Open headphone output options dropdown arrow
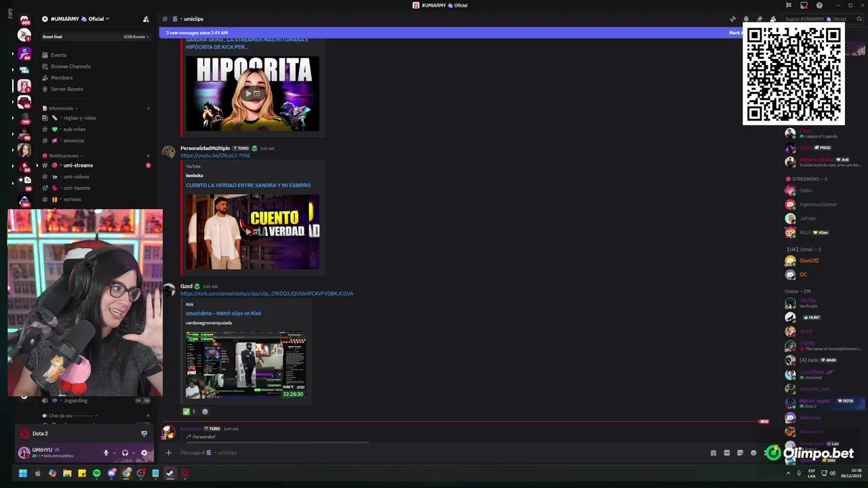The height and width of the screenshot is (488, 868). 133,453
